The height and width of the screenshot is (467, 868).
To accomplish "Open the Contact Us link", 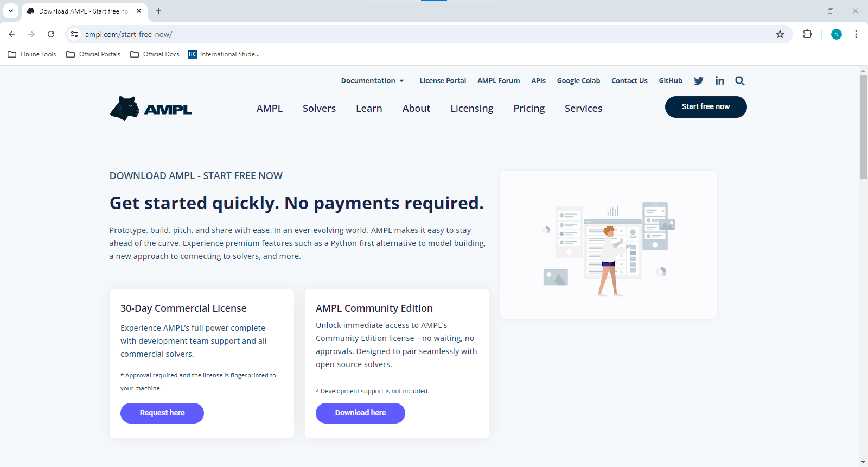I will (x=629, y=81).
